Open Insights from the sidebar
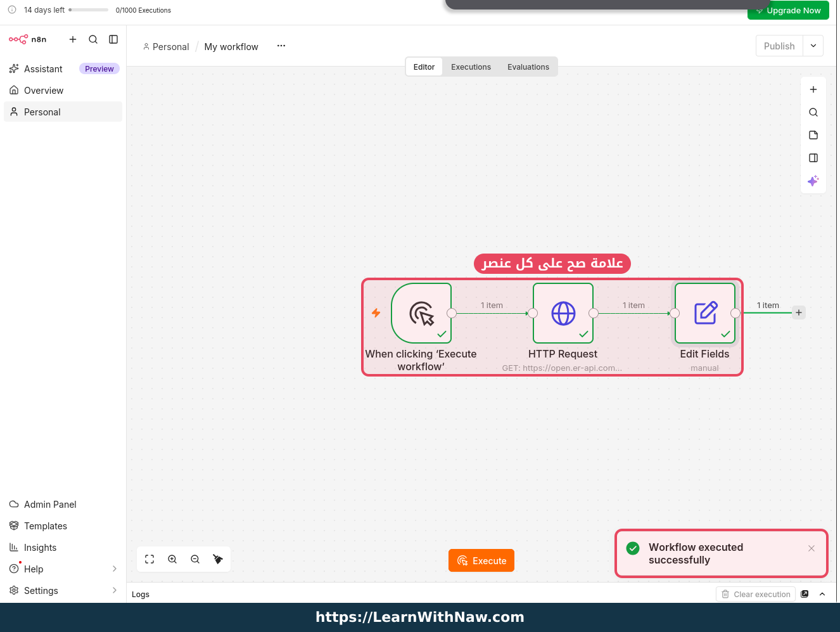 pos(63,547)
